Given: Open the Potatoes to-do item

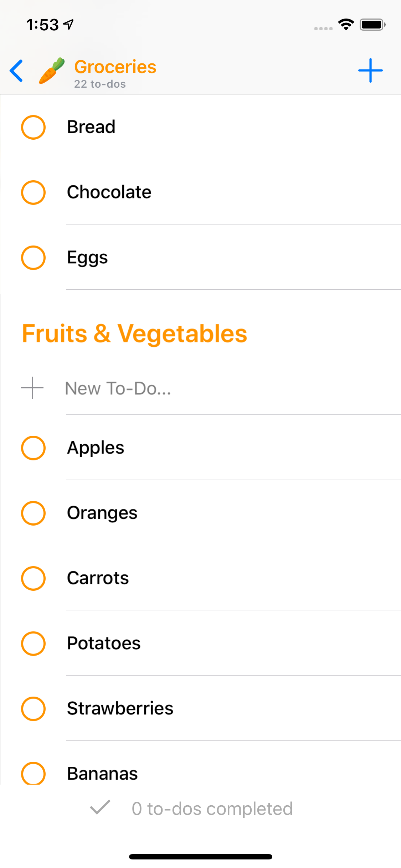Looking at the screenshot, I should (104, 644).
